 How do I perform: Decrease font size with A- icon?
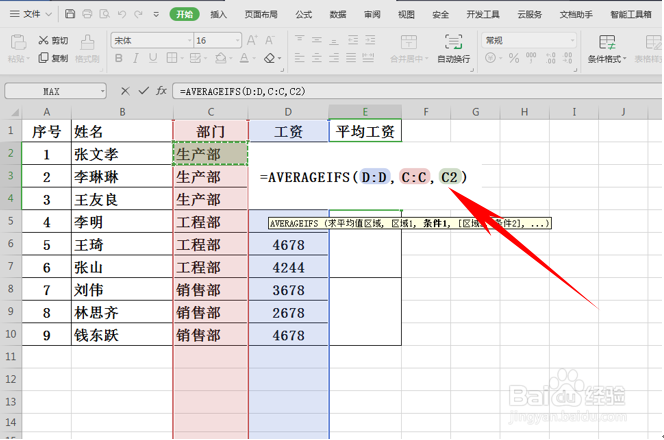click(x=270, y=40)
